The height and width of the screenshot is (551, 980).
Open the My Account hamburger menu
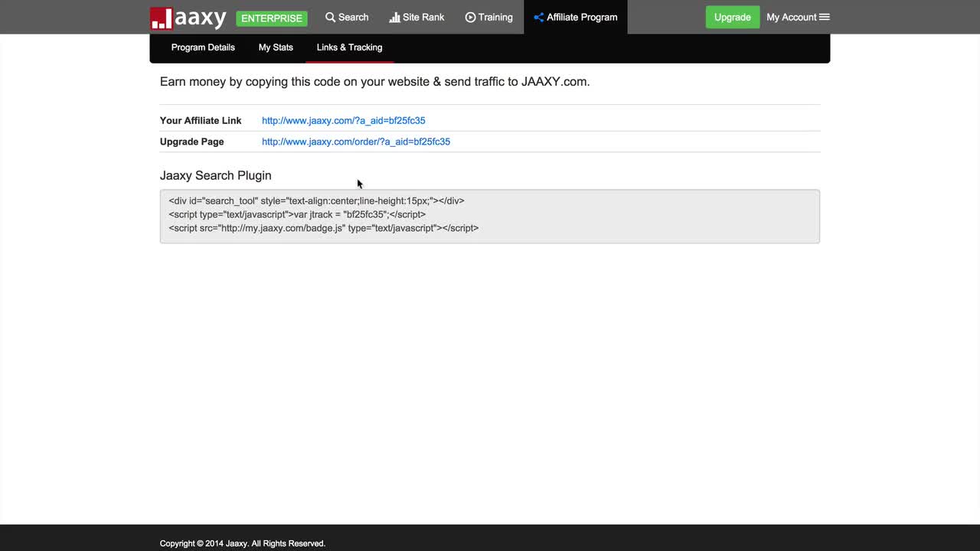pyautogui.click(x=825, y=17)
